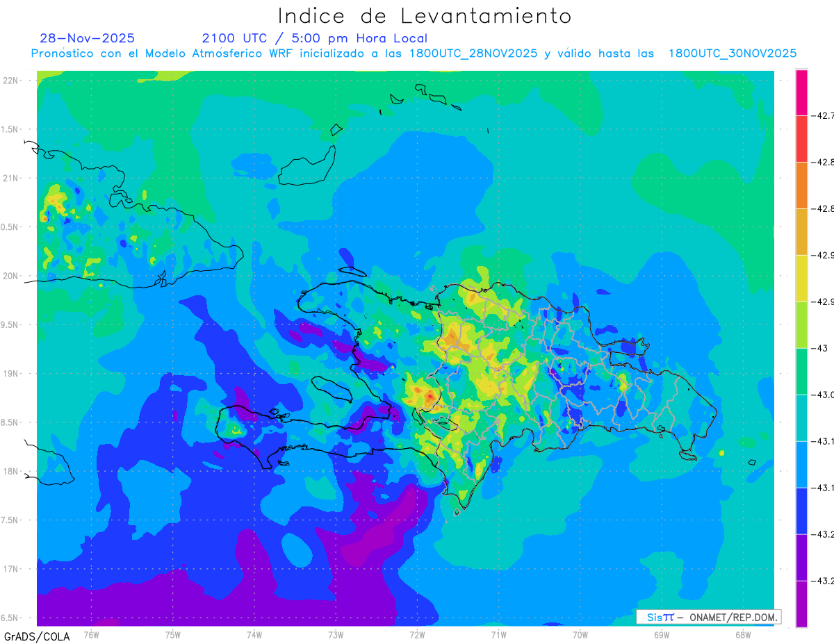
Task: Choose the bottom purple colorbar swatch
Action: (801, 604)
